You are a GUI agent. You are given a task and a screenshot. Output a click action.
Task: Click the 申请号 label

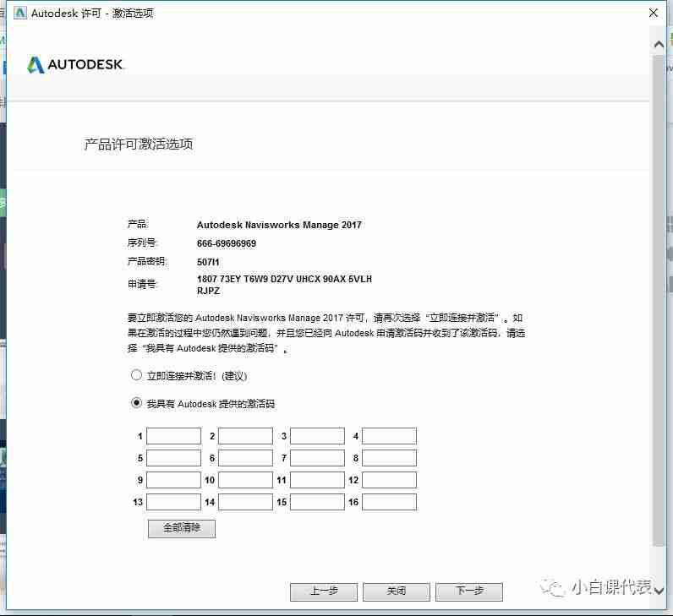pos(142,284)
